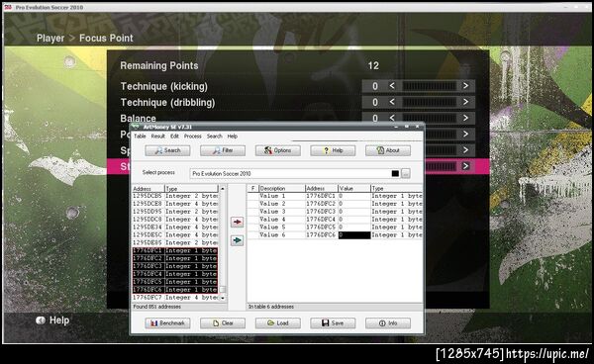The image size is (594, 364).
Task: Click Type column header in results list
Action: (x=192, y=189)
